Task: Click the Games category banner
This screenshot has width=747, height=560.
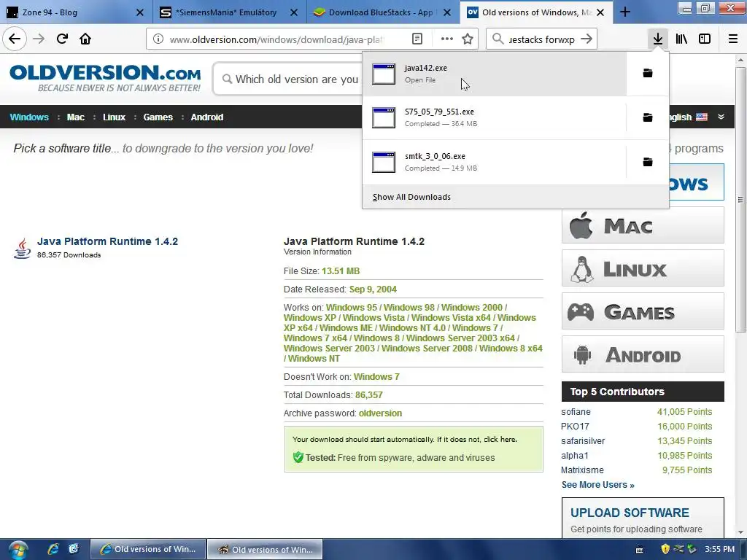Action: (643, 311)
